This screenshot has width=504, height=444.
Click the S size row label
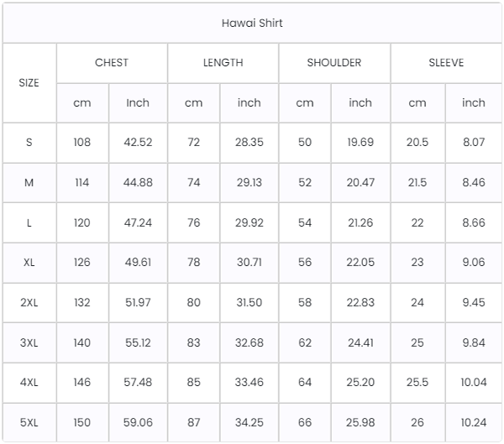29,142
